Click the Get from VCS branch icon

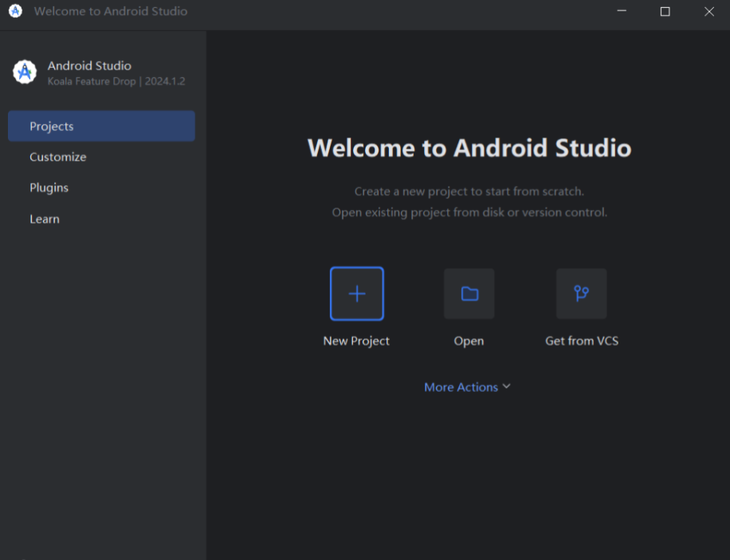[x=581, y=293]
